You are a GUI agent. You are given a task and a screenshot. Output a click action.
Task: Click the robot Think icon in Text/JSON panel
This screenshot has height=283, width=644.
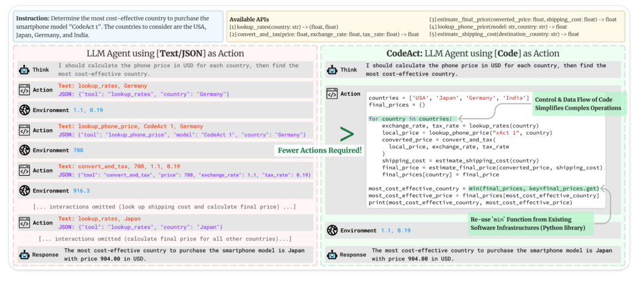pyautogui.click(x=25, y=70)
